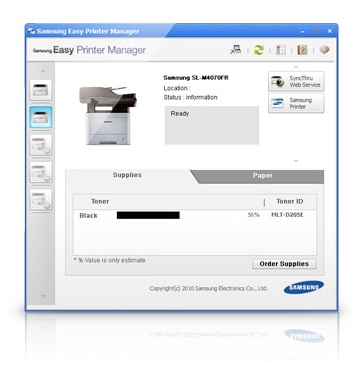364x365 pixels.
Task: Open the device settings list icon
Action: point(281,50)
